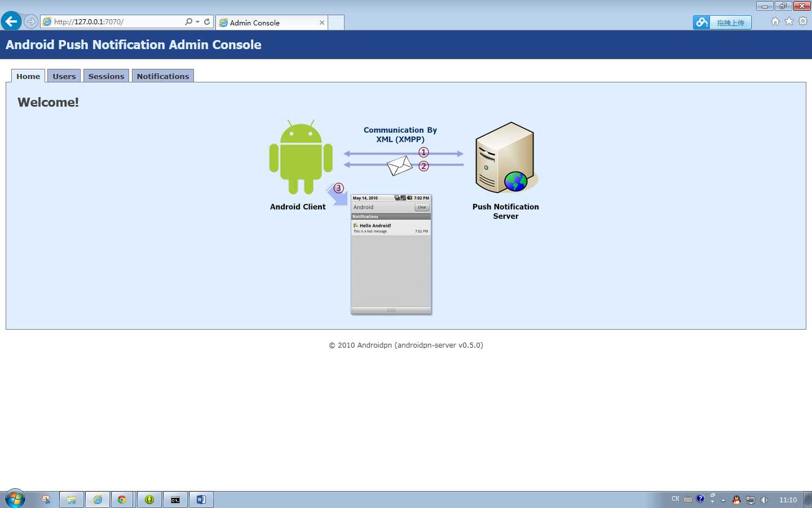
Task: Open Microsoft Word from the taskbar
Action: [x=201, y=500]
